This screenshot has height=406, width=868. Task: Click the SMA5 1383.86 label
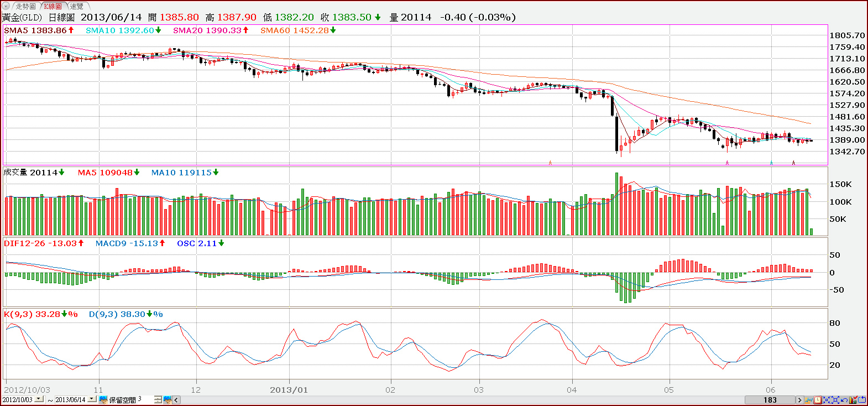(39, 30)
